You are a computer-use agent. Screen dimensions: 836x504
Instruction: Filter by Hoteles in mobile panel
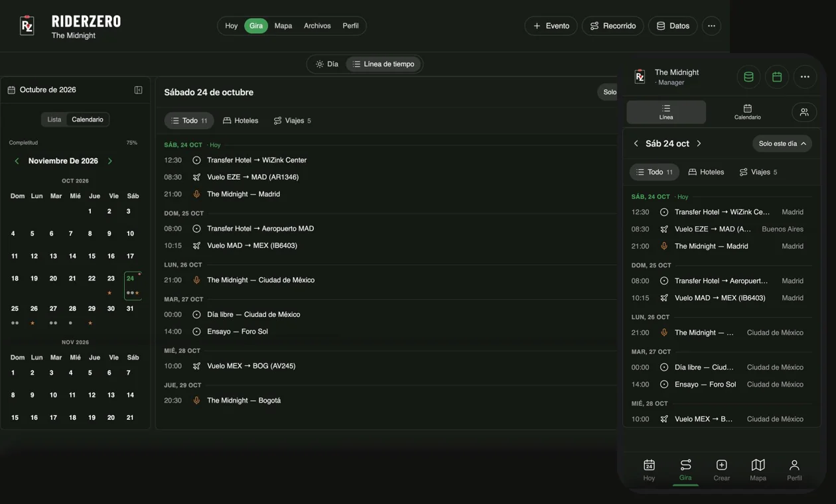[706, 172]
